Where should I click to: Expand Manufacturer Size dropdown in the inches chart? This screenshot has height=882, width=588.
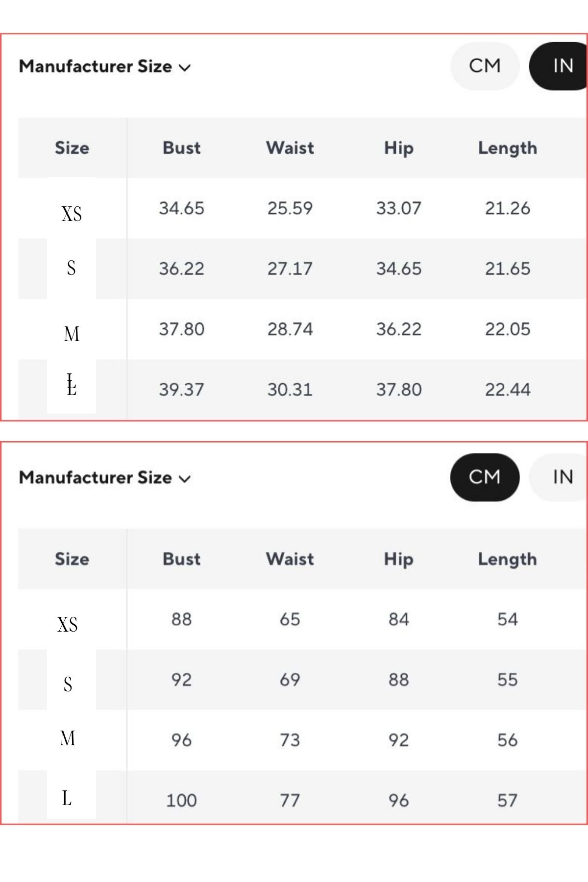click(104, 67)
